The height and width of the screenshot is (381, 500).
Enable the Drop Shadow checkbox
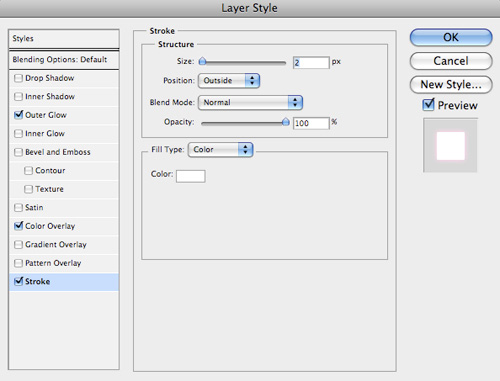(18, 78)
